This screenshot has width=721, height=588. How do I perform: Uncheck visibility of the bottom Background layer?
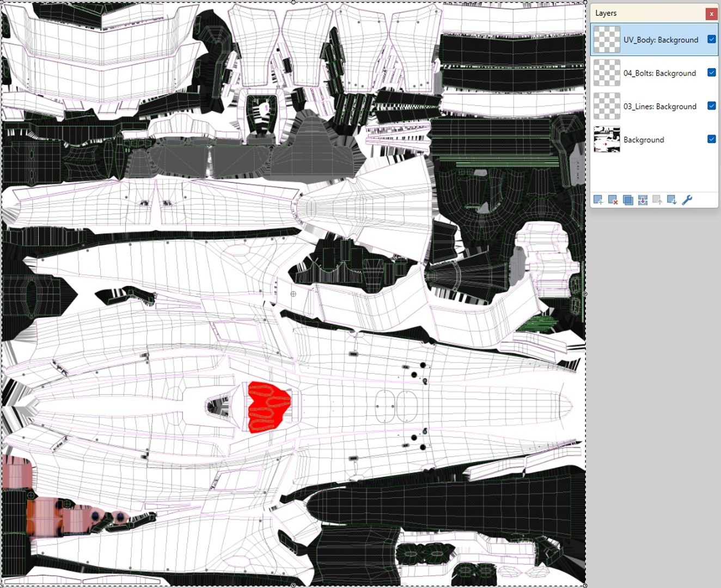tap(711, 139)
